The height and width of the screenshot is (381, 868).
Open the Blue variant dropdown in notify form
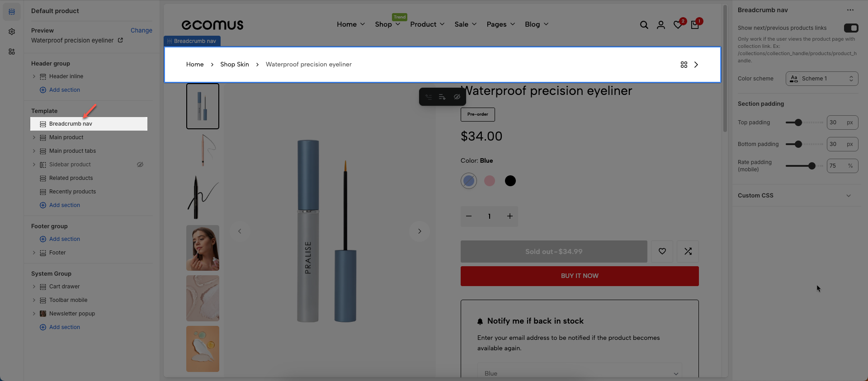[x=580, y=372]
